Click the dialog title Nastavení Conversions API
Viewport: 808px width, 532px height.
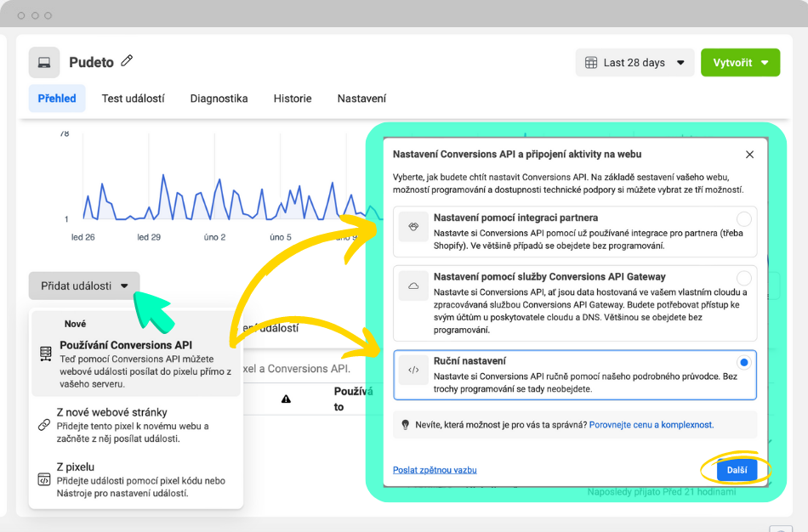point(517,154)
